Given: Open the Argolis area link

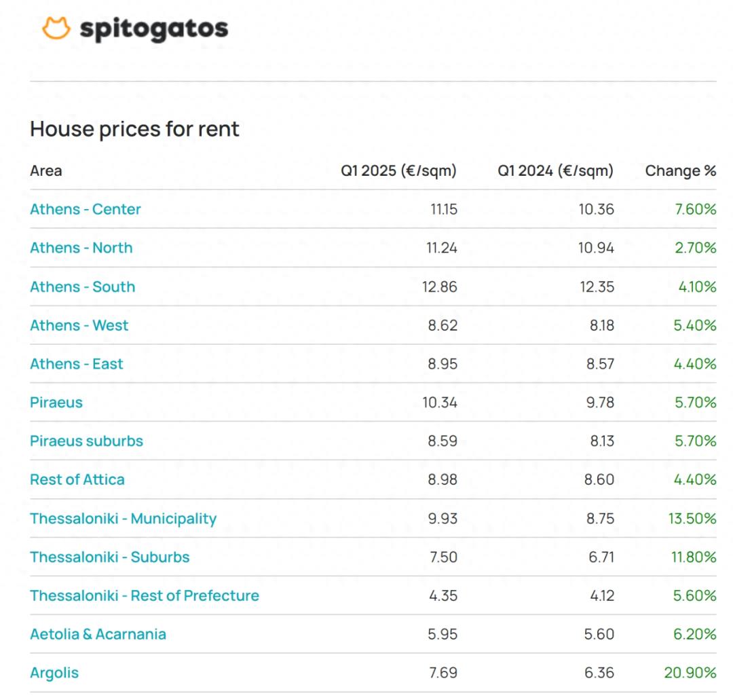Looking at the screenshot, I should [54, 673].
